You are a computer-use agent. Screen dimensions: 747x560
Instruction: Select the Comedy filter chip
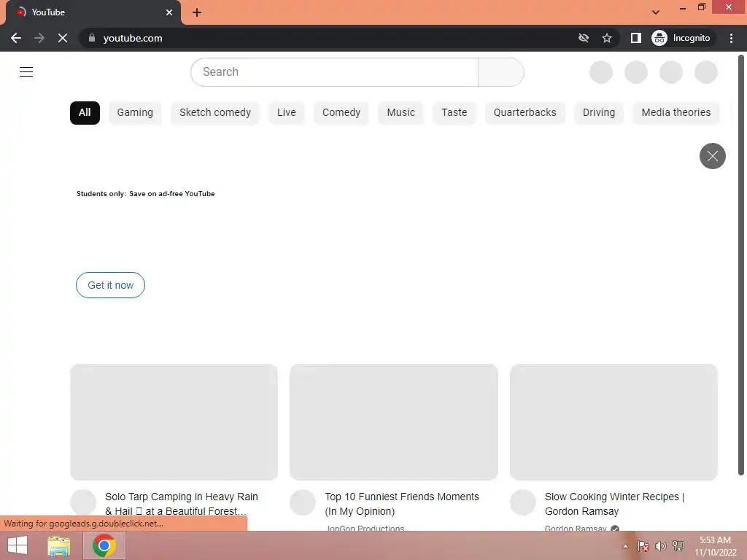[x=341, y=113]
